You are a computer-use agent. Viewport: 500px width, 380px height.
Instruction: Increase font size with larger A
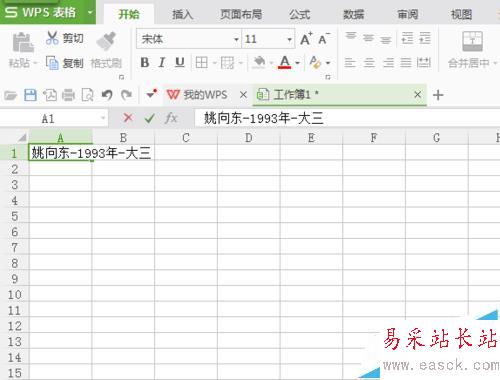(306, 39)
